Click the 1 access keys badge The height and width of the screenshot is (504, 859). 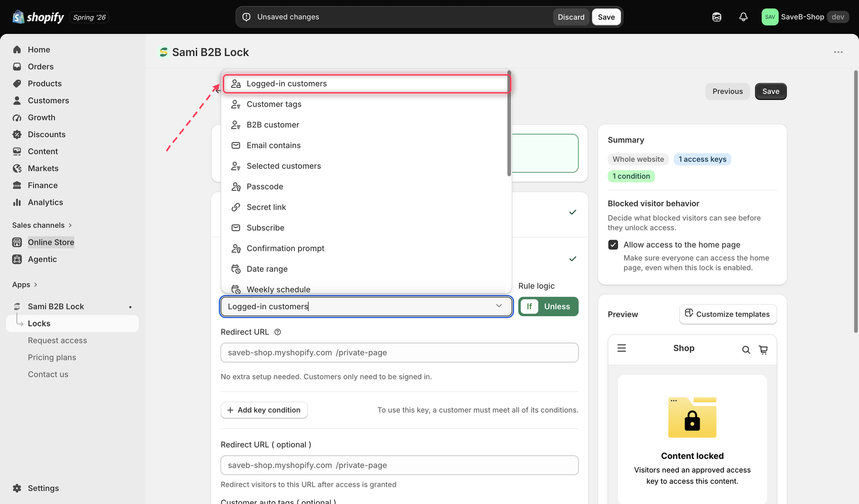pyautogui.click(x=702, y=159)
